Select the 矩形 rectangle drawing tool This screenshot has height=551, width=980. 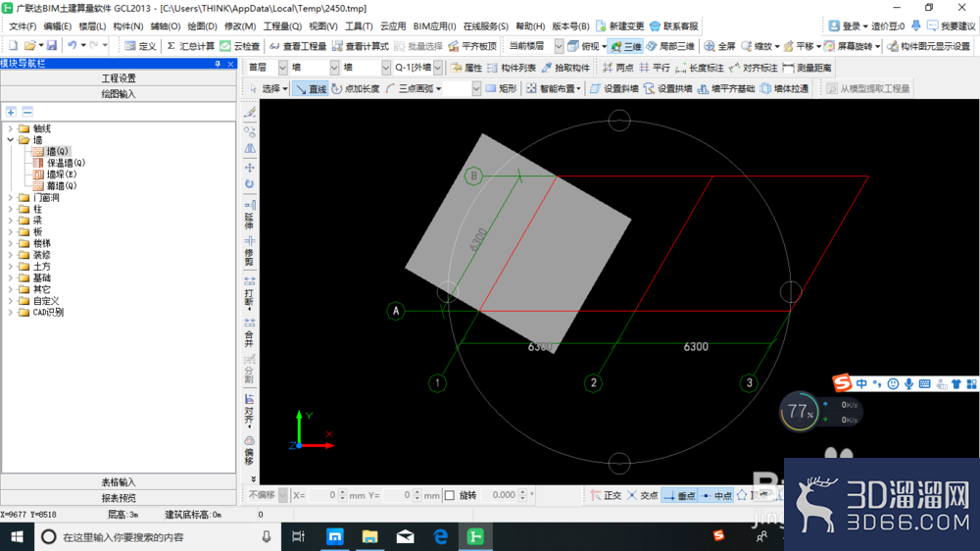click(501, 89)
